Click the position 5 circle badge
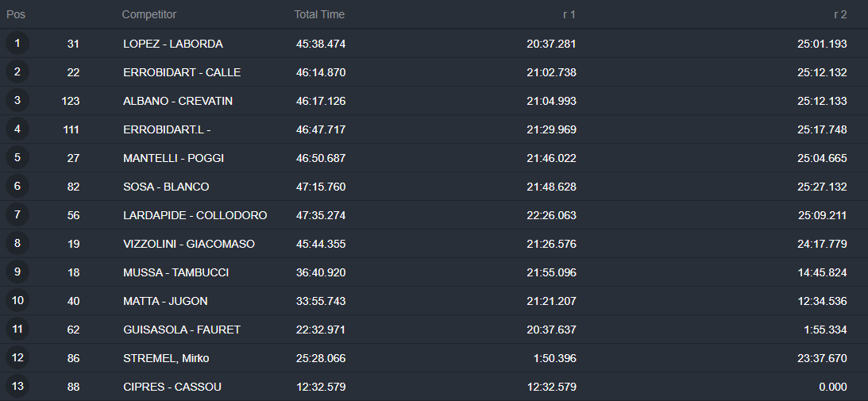868x401 pixels. point(17,157)
